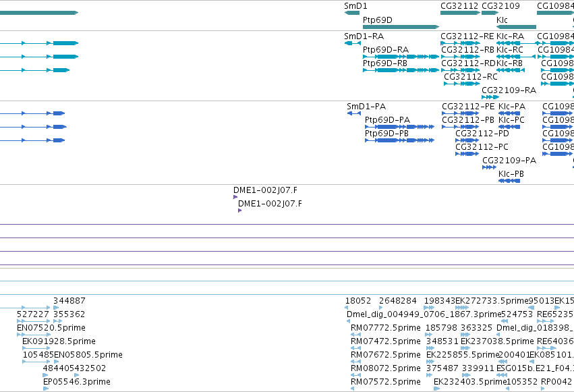The width and height of the screenshot is (574, 392).
Task: Select transcript Ptp69D-RB label
Action: [384, 63]
